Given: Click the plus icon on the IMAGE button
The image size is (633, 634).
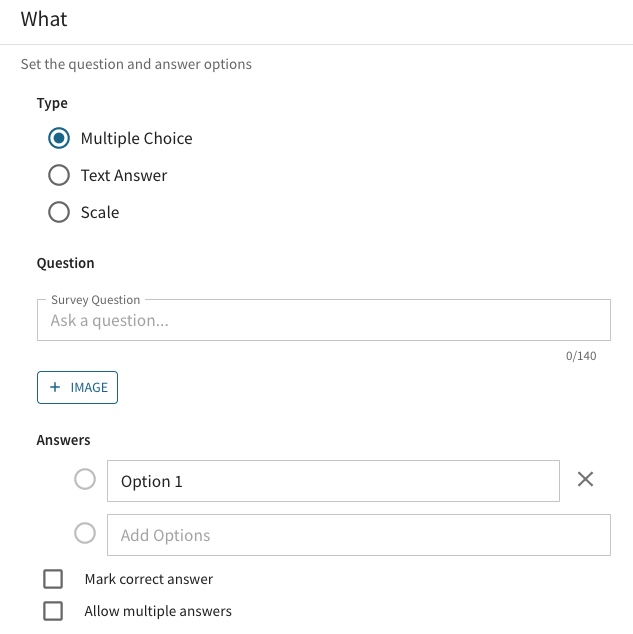Looking at the screenshot, I should pos(55,387).
